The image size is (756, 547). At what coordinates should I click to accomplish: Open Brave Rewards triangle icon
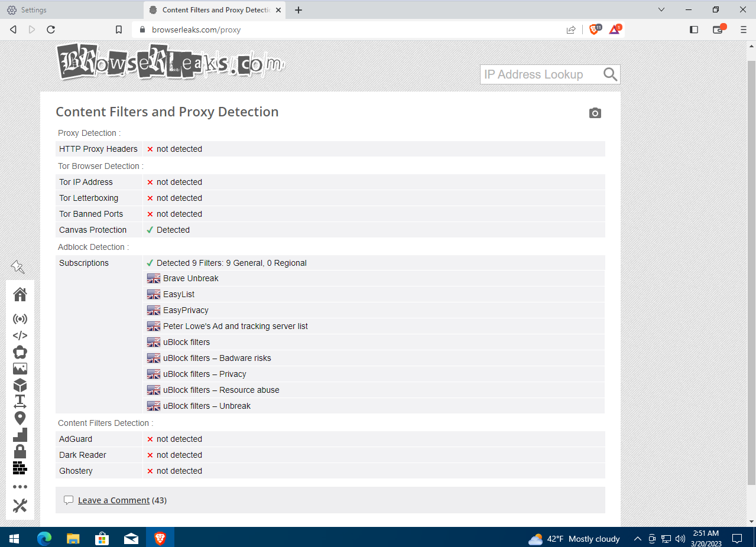[x=615, y=30]
